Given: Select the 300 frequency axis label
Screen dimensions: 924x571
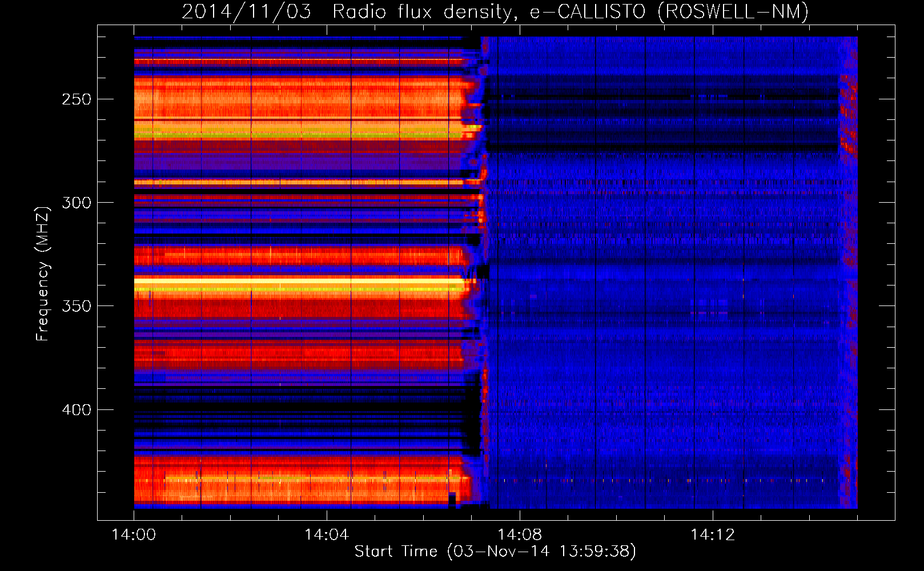Looking at the screenshot, I should pyautogui.click(x=77, y=203).
